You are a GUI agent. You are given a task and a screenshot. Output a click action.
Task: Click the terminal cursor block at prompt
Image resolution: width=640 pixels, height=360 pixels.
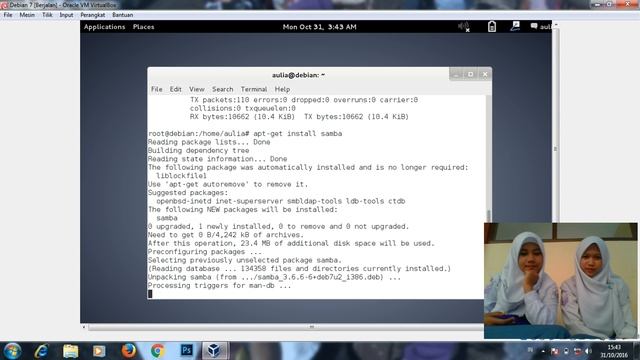150,294
